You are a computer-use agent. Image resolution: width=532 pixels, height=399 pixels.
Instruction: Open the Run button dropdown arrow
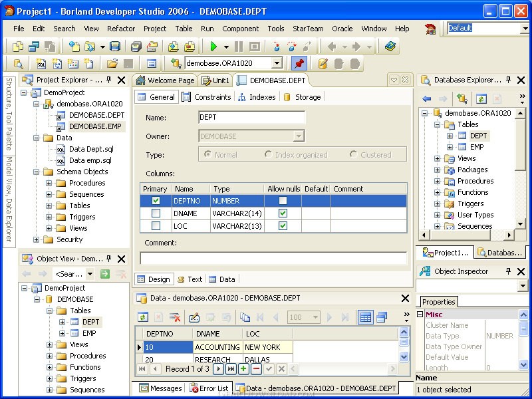[226, 47]
